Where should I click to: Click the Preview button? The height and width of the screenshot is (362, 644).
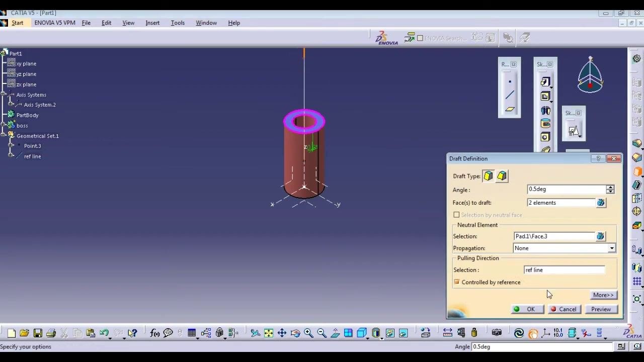tap(601, 309)
